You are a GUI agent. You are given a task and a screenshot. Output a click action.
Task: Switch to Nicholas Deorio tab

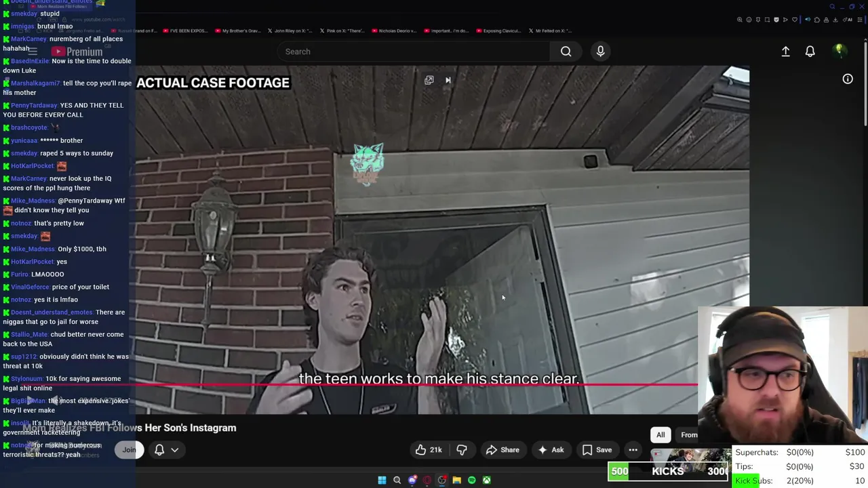tap(394, 30)
